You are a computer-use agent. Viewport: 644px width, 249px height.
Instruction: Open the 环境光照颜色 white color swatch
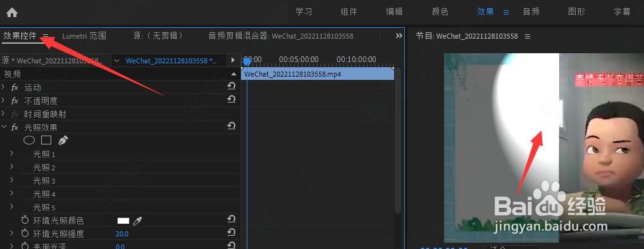[x=123, y=221]
